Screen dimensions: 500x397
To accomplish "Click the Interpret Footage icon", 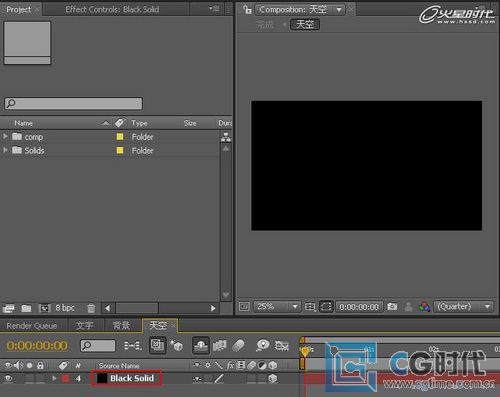I will (8, 308).
